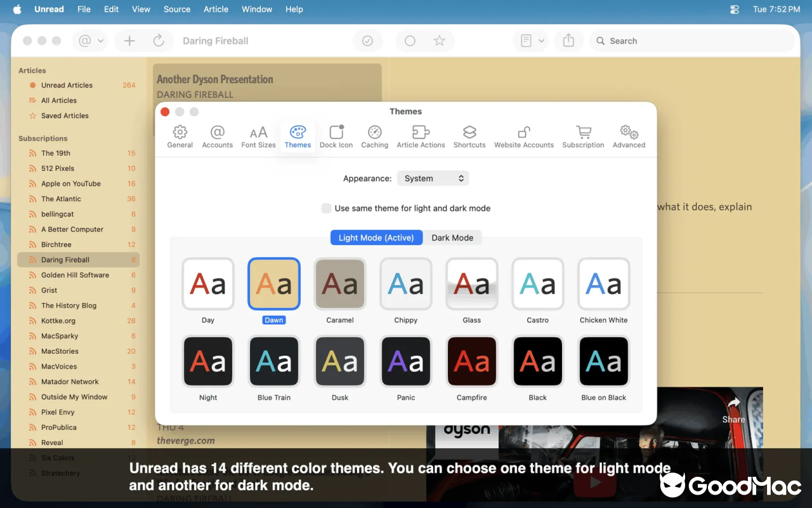Select the Panic theme swatch

click(x=406, y=361)
